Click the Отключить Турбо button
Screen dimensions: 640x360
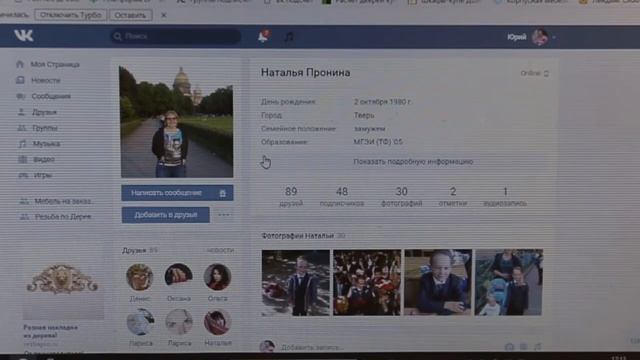(x=71, y=15)
